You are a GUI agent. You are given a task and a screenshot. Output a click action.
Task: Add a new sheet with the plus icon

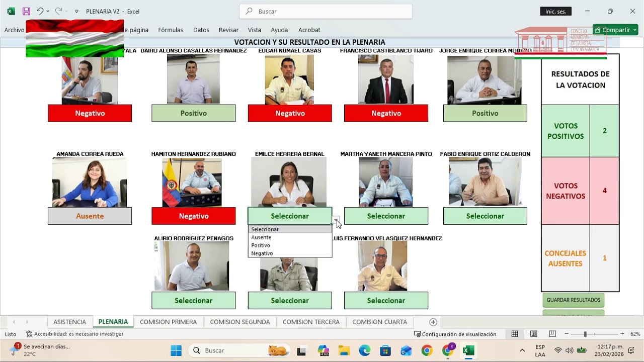(433, 322)
